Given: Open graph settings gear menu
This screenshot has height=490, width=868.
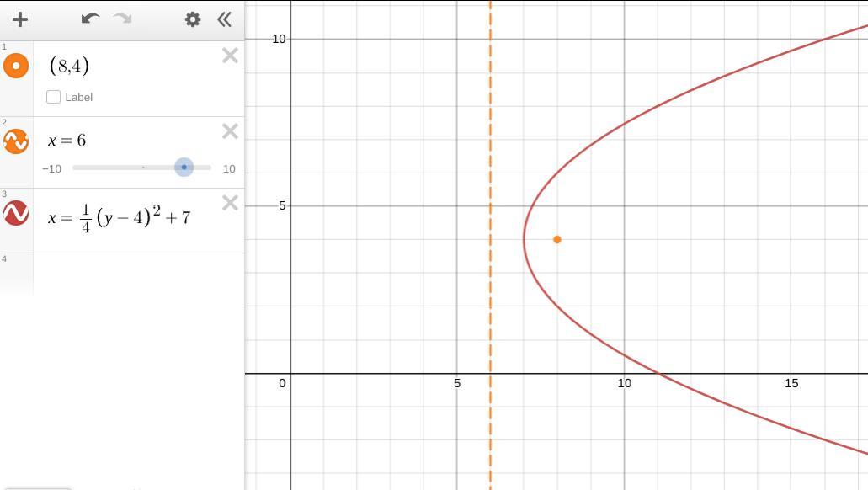Looking at the screenshot, I should 193,19.
